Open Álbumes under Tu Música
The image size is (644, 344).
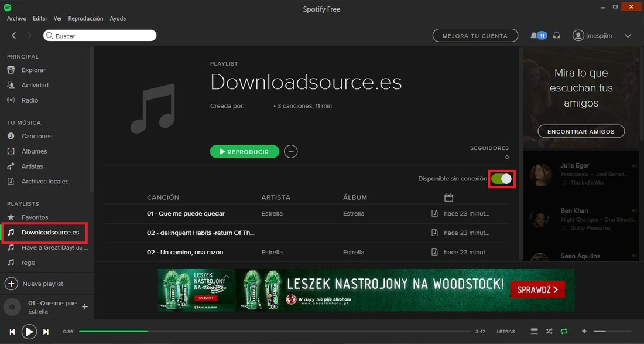[35, 151]
